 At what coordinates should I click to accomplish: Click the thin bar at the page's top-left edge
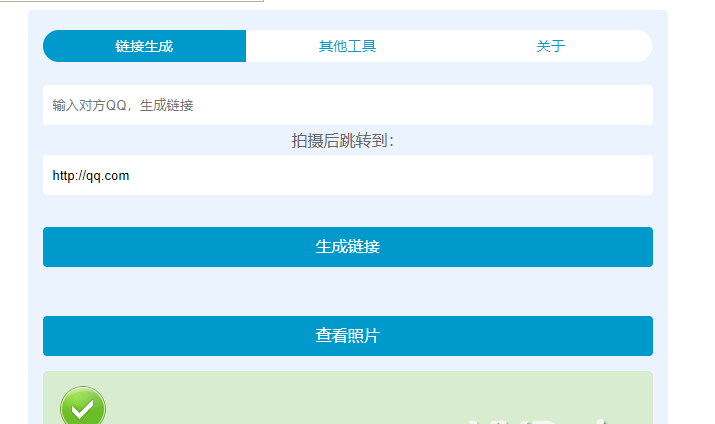(x=132, y=1)
